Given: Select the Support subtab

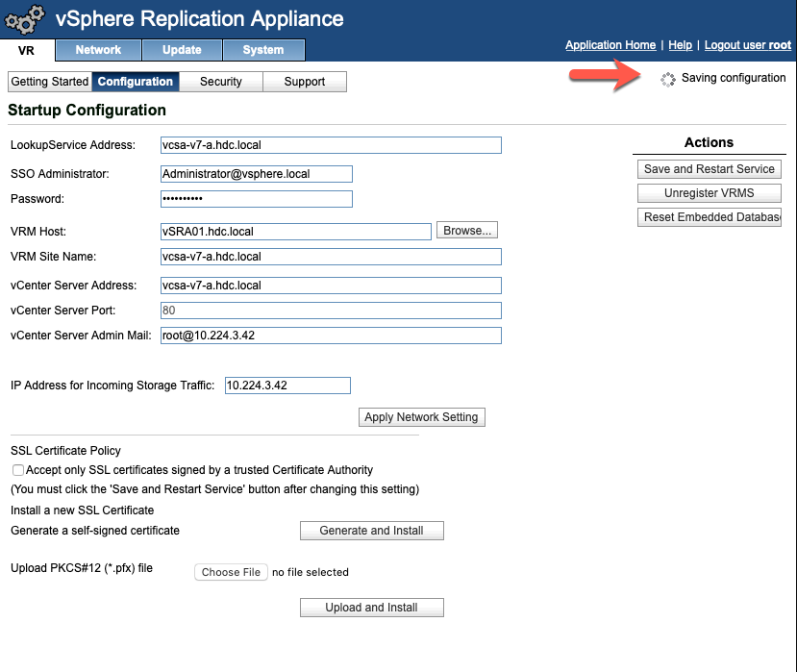Looking at the screenshot, I should (x=305, y=82).
